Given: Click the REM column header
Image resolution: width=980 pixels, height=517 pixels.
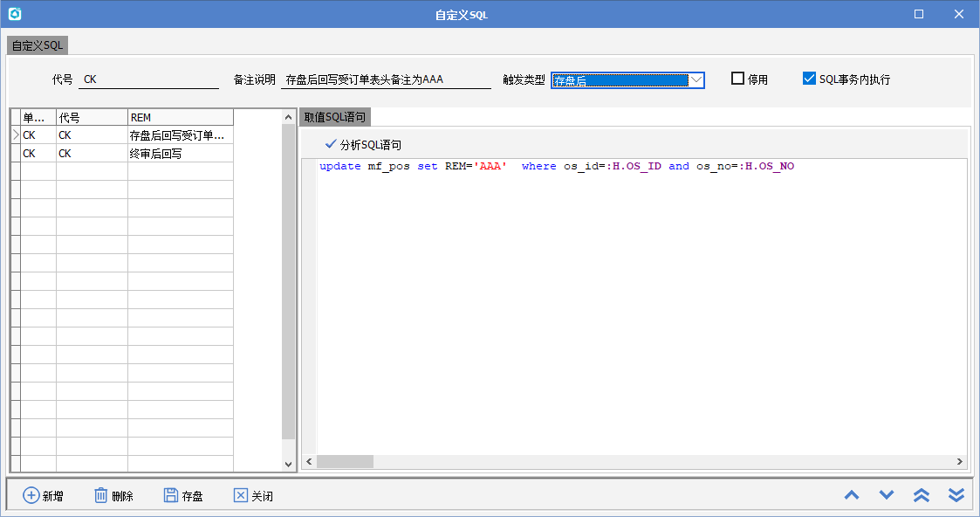Looking at the screenshot, I should (180, 117).
